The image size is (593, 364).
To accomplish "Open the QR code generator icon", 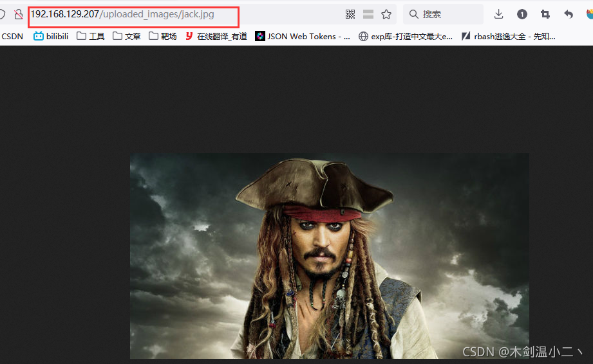I will [350, 14].
